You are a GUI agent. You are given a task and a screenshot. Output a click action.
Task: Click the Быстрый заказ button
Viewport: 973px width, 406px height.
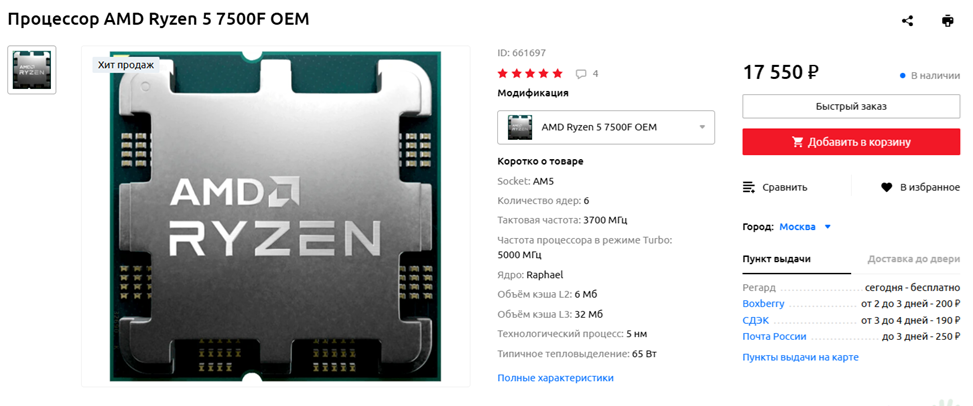coord(851,106)
